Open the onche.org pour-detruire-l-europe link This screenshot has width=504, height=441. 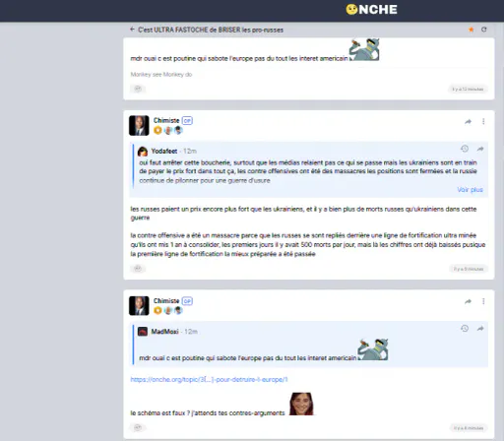209,380
